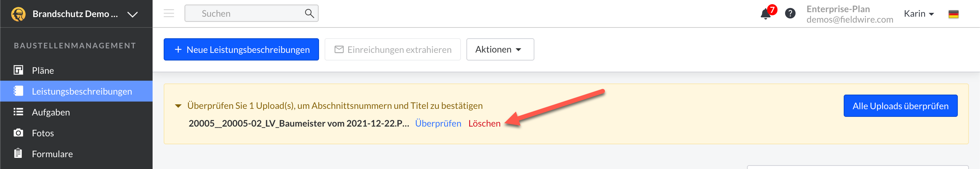Screen dimensions: 980x169
Task: Open Aufgaben in the sidebar
Action: click(51, 112)
